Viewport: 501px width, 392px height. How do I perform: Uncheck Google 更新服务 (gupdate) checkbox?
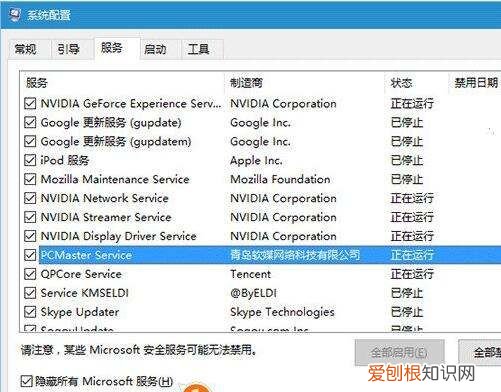tap(30, 122)
